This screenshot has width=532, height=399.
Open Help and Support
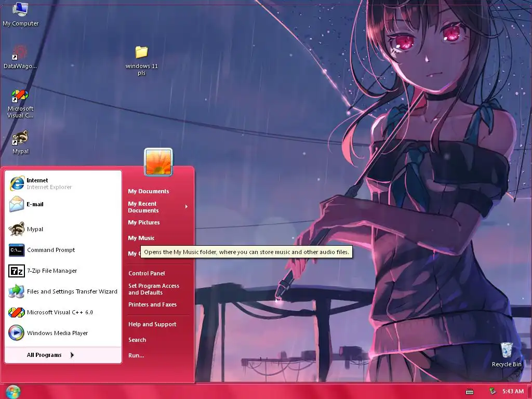point(152,324)
